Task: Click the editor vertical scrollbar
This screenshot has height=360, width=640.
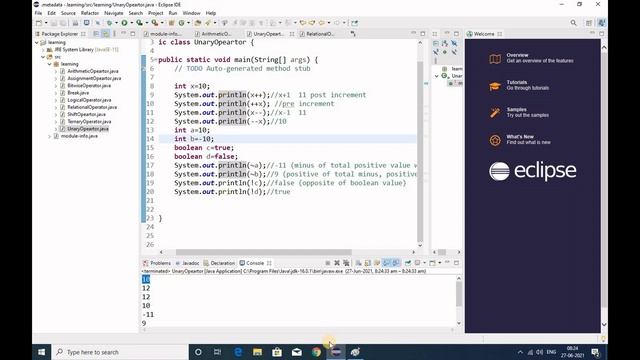Action: [420, 151]
